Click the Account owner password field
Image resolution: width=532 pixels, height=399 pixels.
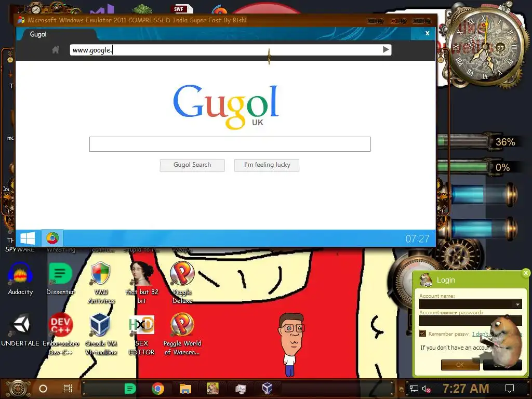pos(470,321)
